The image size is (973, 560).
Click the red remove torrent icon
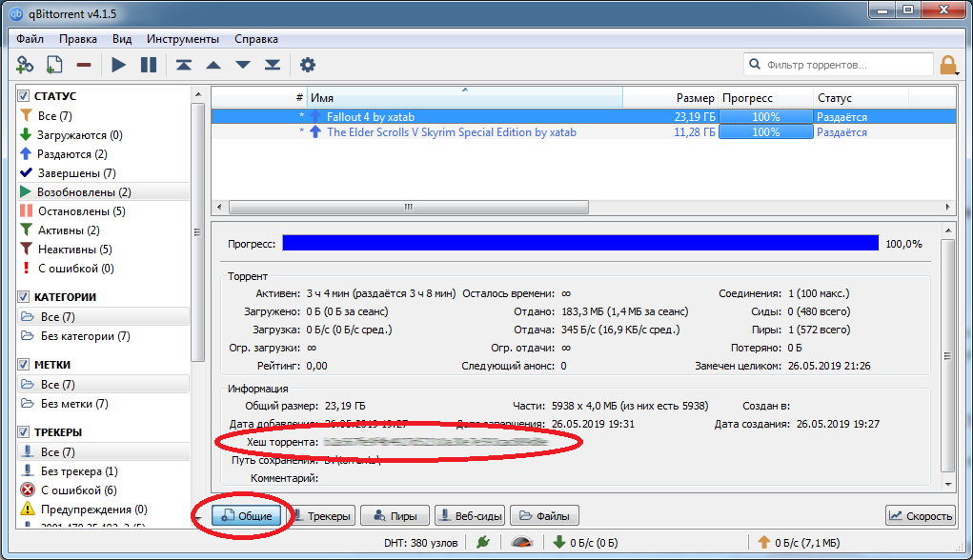click(x=84, y=65)
